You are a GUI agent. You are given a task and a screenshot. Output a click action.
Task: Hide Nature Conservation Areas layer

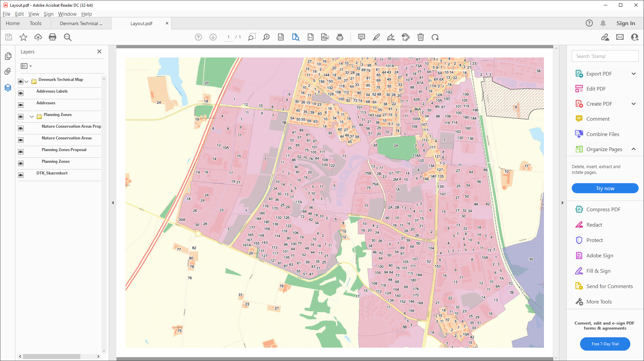point(21,140)
